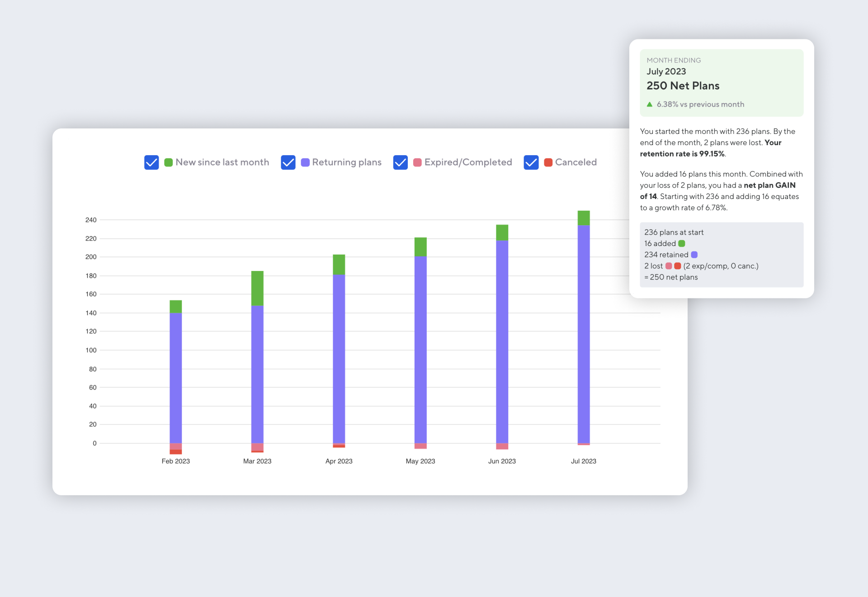This screenshot has width=868, height=597.
Task: Click the '= 250 net plans' summary line
Action: (670, 277)
